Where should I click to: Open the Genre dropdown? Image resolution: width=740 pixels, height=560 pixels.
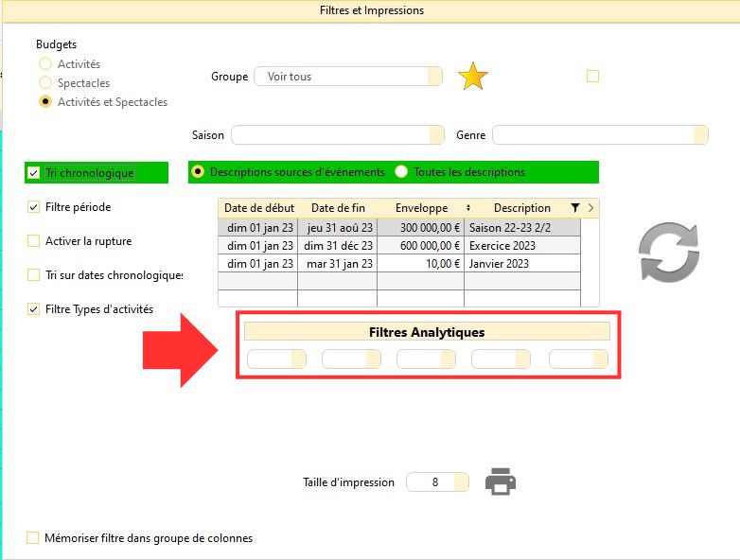(599, 135)
